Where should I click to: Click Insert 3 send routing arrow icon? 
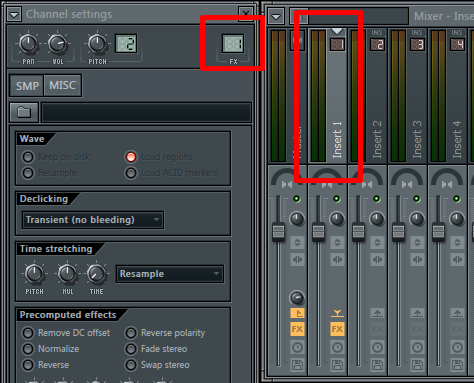click(x=417, y=313)
